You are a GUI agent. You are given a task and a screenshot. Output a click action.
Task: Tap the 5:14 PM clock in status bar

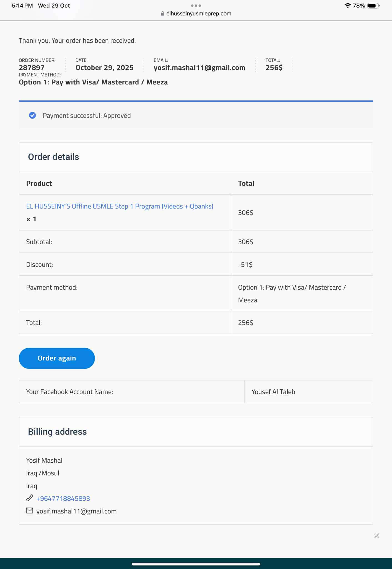tap(22, 6)
